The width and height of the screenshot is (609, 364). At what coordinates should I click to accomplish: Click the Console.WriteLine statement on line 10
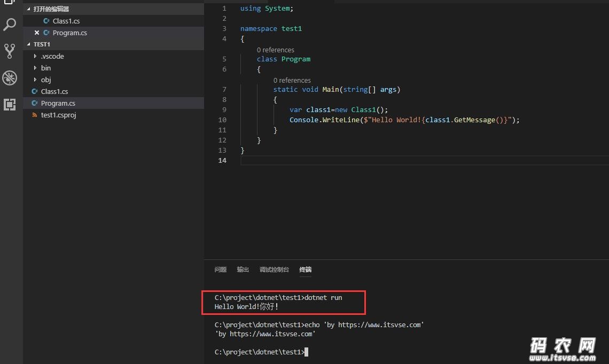pos(404,120)
